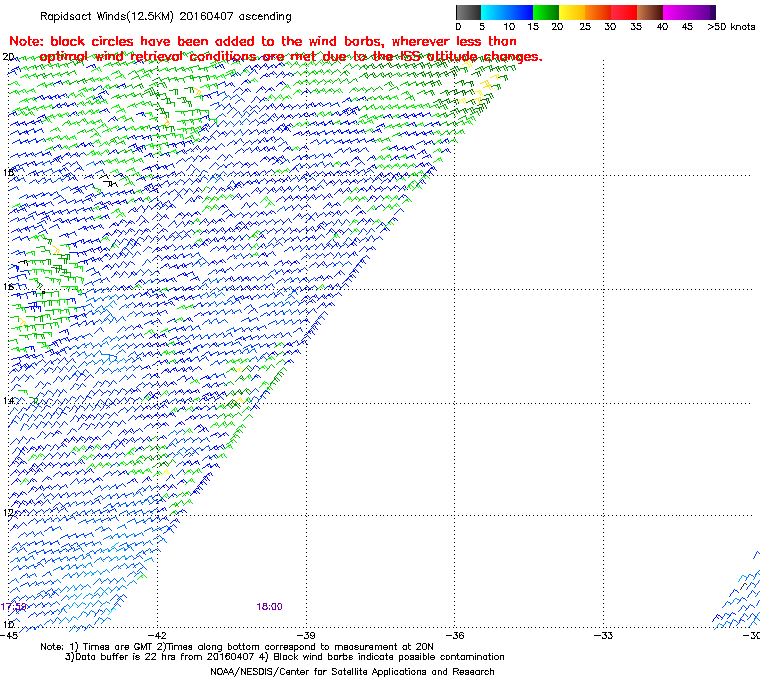Image resolution: width=760 pixels, height=688 pixels.
Task: Click the gray 0-5 knots legend swatch
Action: tap(468, 12)
